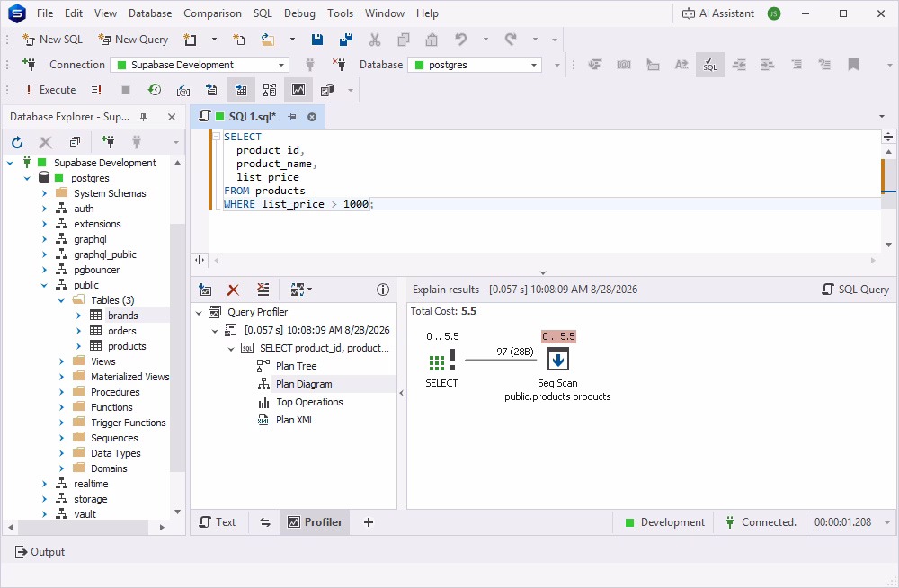Click the New SQL button
Viewport: 899px width, 588px height.
pos(52,40)
